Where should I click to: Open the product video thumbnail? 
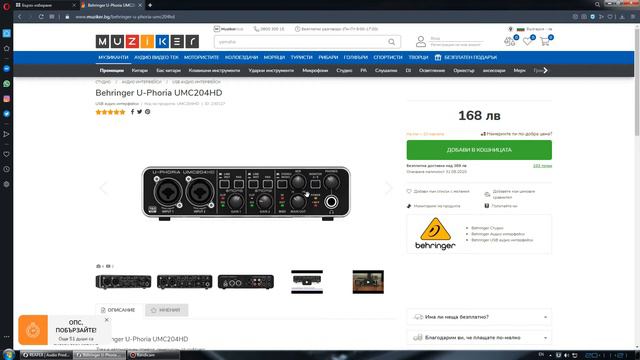[x=368, y=282]
